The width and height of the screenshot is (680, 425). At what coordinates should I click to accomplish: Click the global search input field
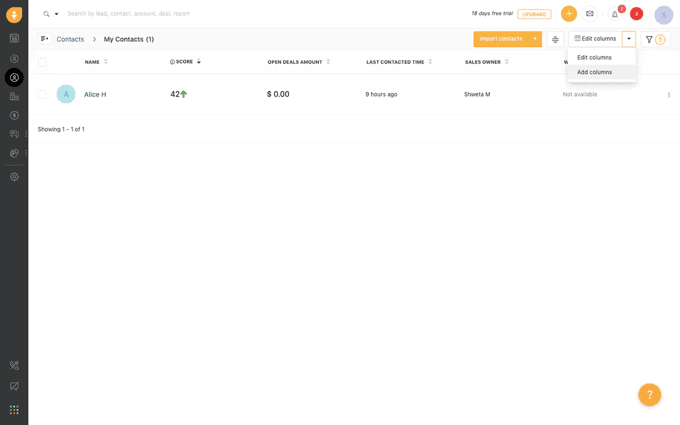(x=200, y=14)
